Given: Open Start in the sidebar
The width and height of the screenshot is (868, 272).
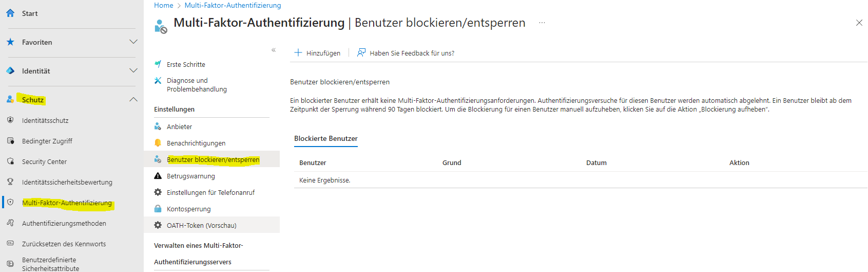Looking at the screenshot, I should point(30,13).
